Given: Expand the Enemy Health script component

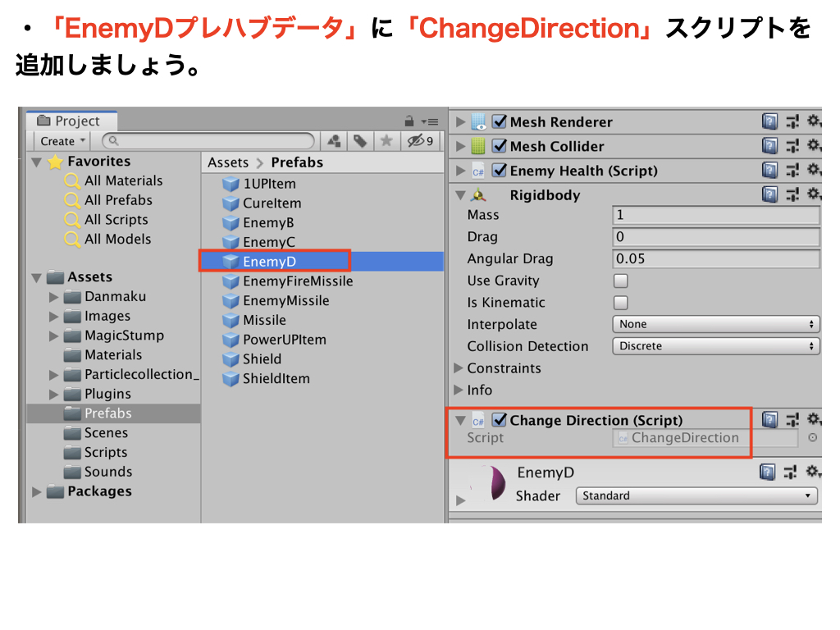Looking at the screenshot, I should tap(460, 171).
